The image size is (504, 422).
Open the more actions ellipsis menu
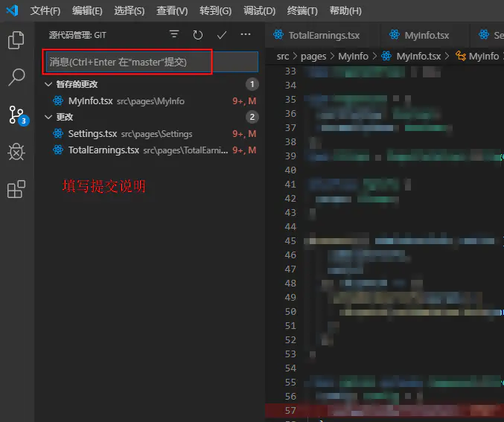coord(246,34)
